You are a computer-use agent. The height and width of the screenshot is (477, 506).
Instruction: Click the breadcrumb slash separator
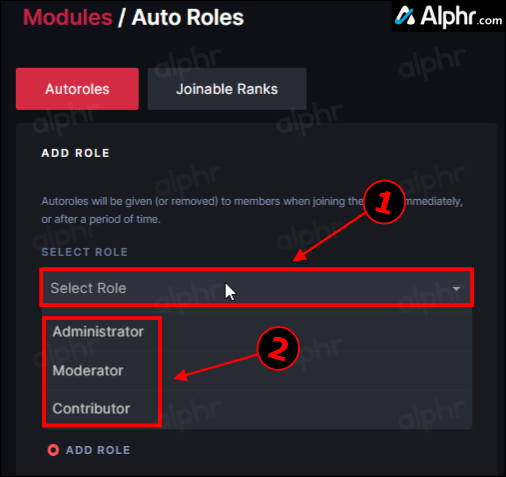pyautogui.click(x=121, y=17)
